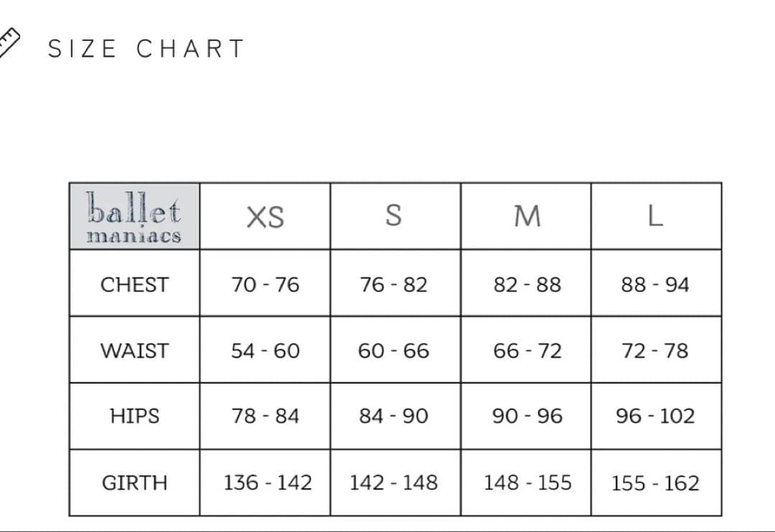Select the XS size column header

click(x=265, y=217)
